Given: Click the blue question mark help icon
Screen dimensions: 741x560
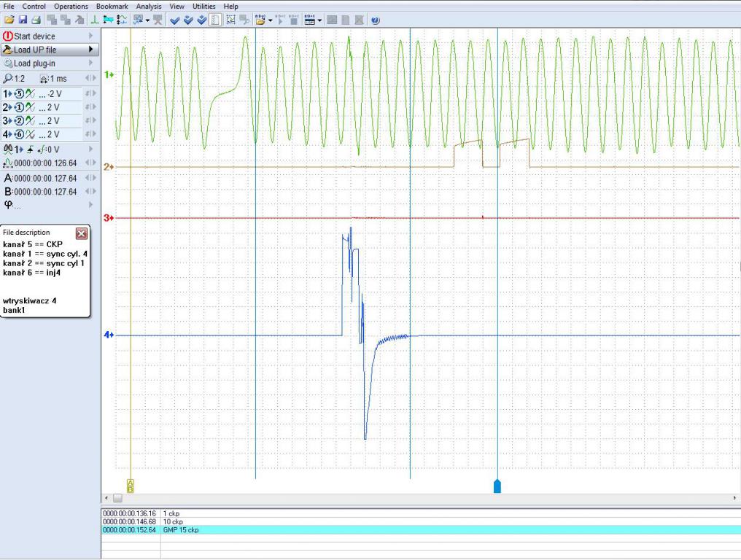Looking at the screenshot, I should (375, 20).
